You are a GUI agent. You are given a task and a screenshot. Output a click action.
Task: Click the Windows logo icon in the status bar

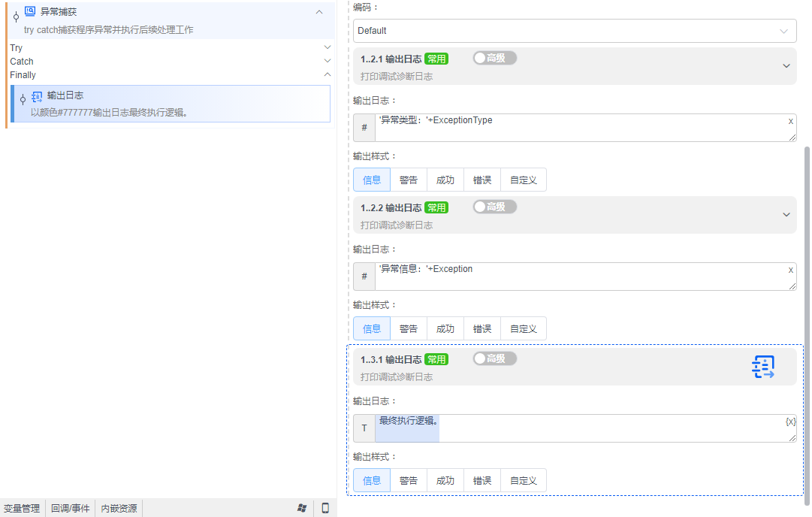302,508
